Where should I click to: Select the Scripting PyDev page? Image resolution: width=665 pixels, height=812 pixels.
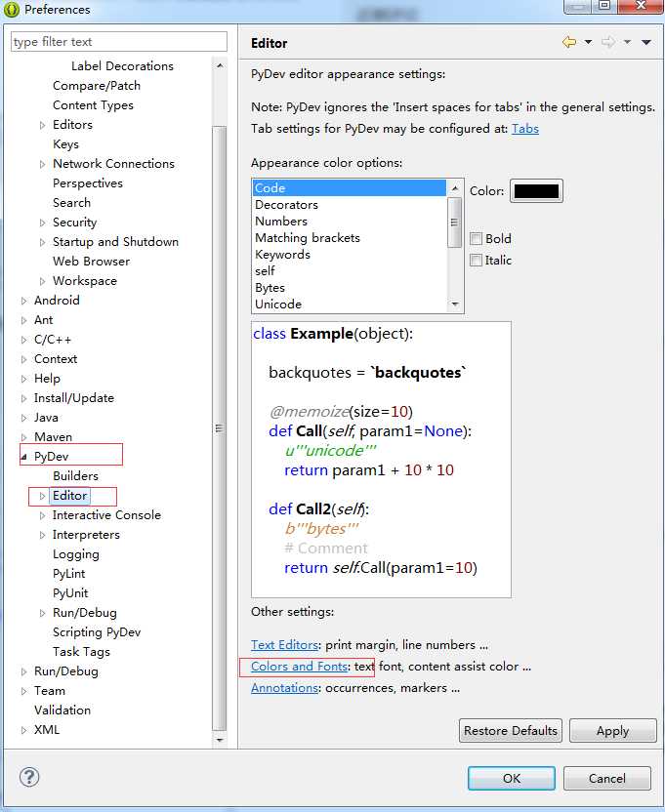pos(97,632)
